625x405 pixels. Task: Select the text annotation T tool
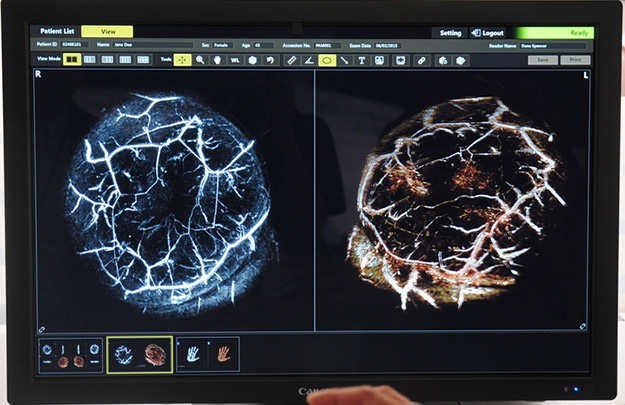coord(362,60)
